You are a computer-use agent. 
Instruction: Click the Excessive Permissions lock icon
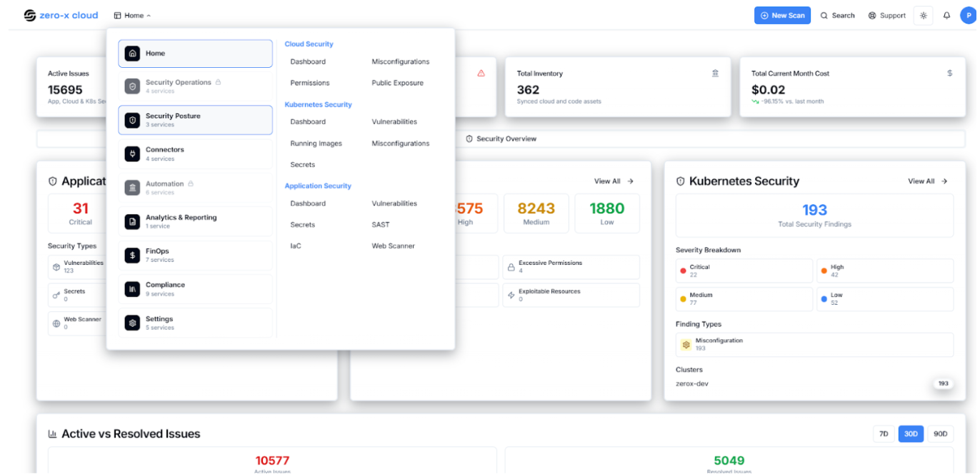511,268
